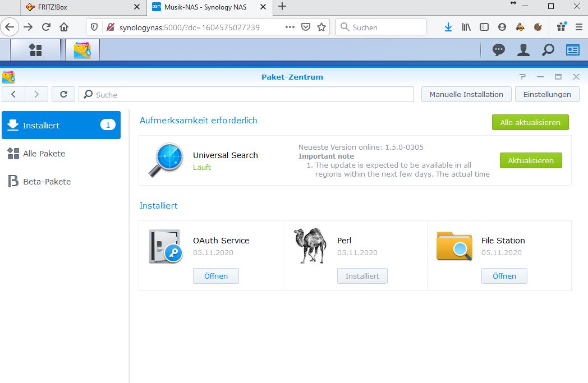Viewport: 588px width, 383px height.
Task: Click Manuelle Installation button
Action: coord(466,94)
